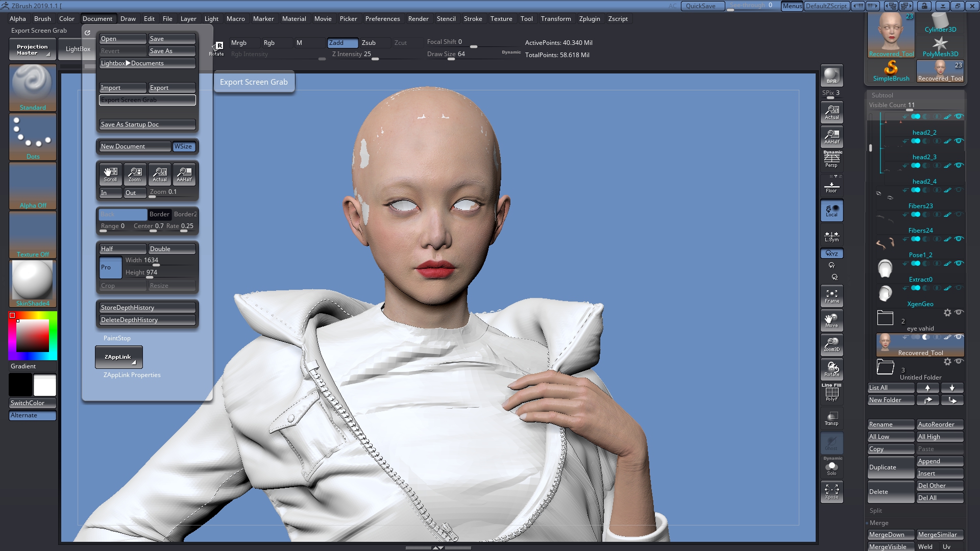Open the Transform menu
The image size is (980, 551).
click(x=556, y=19)
